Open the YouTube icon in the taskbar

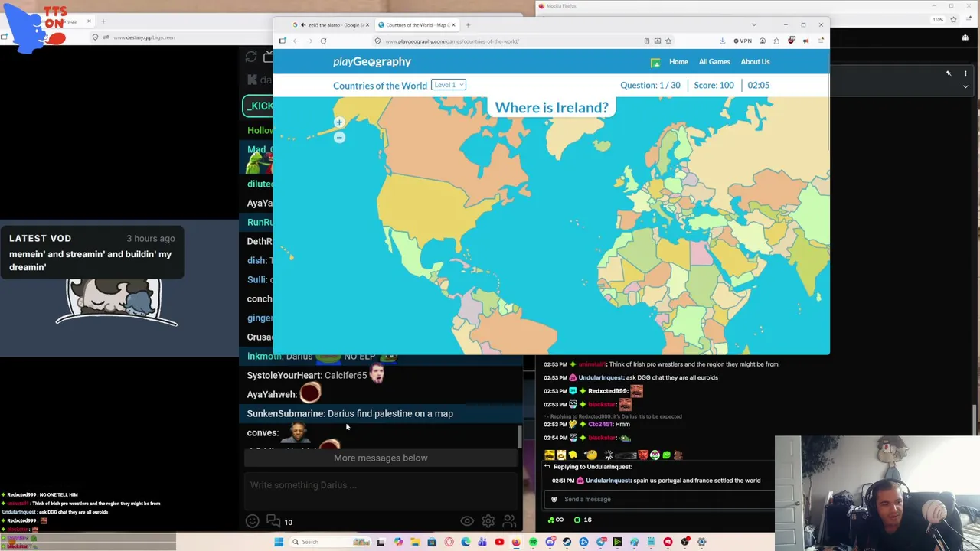pos(499,542)
